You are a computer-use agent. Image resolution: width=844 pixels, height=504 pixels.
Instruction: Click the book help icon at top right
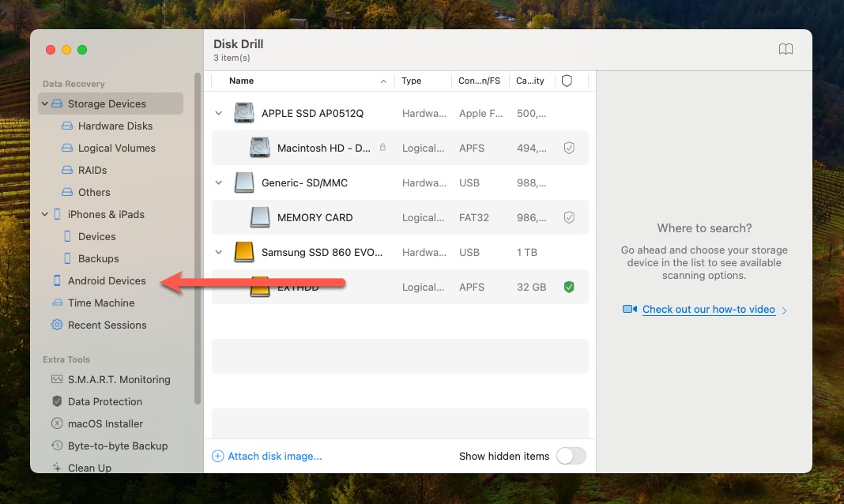click(x=786, y=50)
